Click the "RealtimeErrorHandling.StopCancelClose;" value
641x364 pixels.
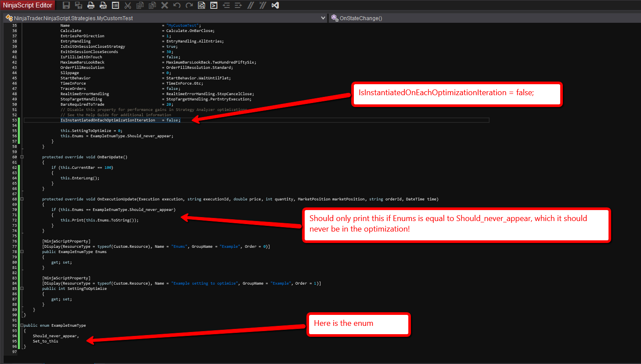(x=210, y=94)
